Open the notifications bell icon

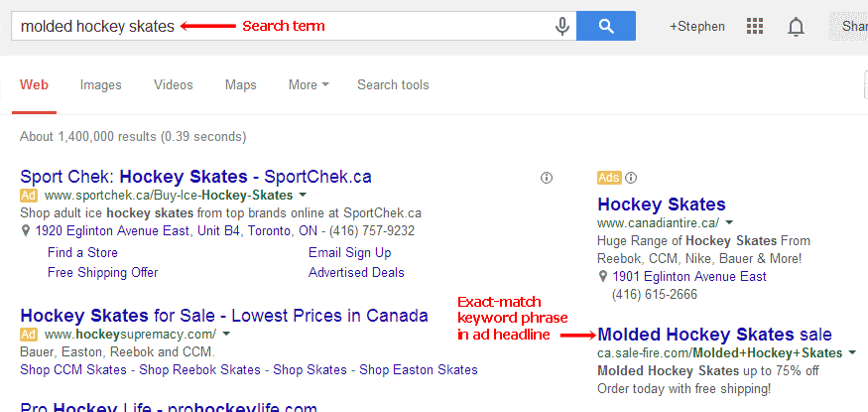point(796,26)
